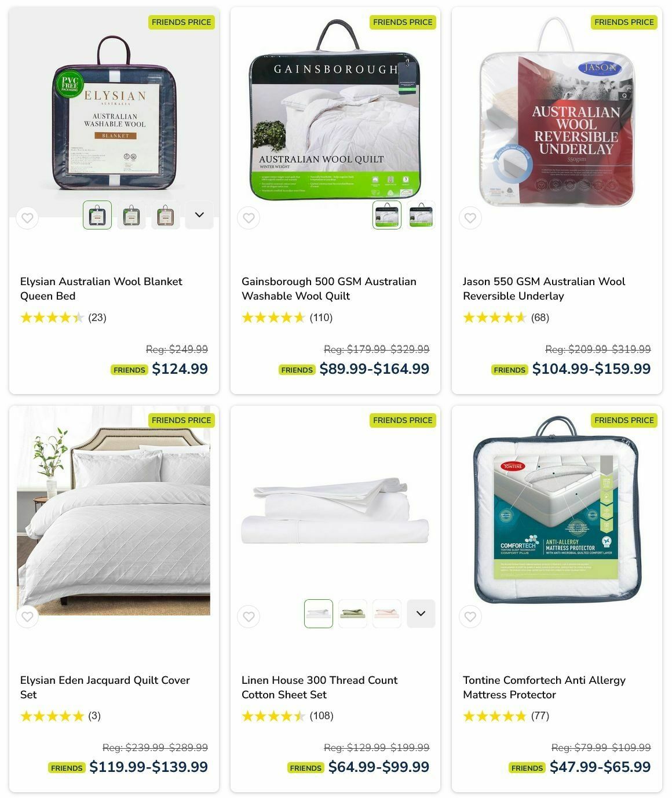Add Elysian Wool Blanket to wishlist
Screen dimensions: 672x798
[x=27, y=218]
